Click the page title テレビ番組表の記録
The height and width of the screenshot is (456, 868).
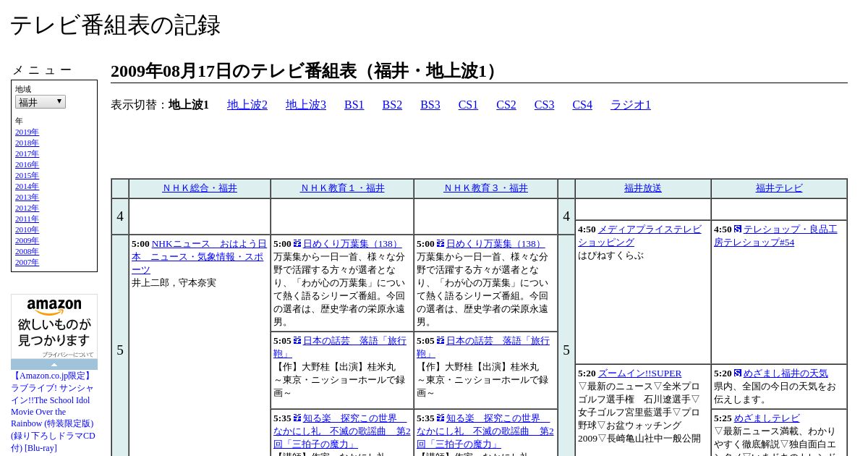[x=115, y=25]
